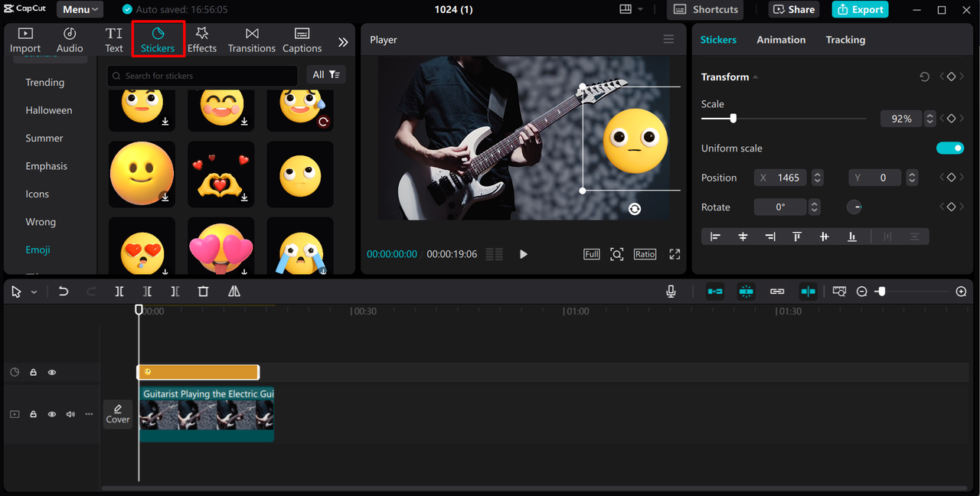
Task: Open the Transitions panel
Action: coord(252,41)
